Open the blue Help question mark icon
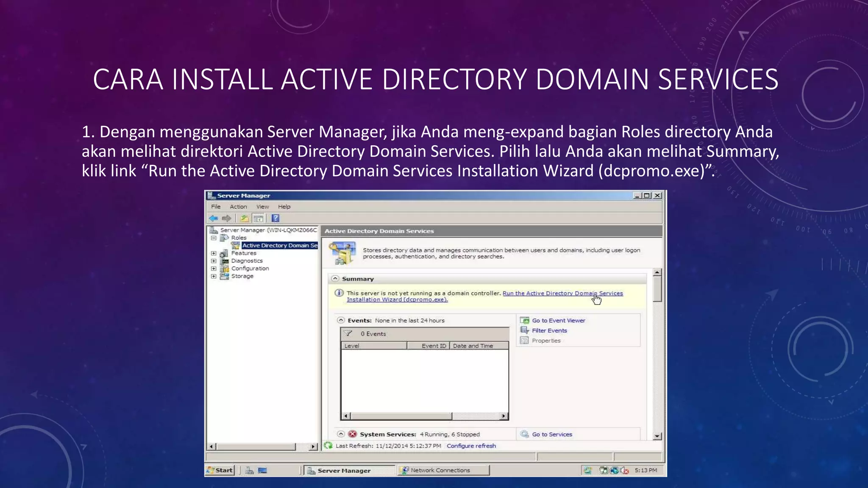This screenshot has width=868, height=488. click(x=275, y=218)
